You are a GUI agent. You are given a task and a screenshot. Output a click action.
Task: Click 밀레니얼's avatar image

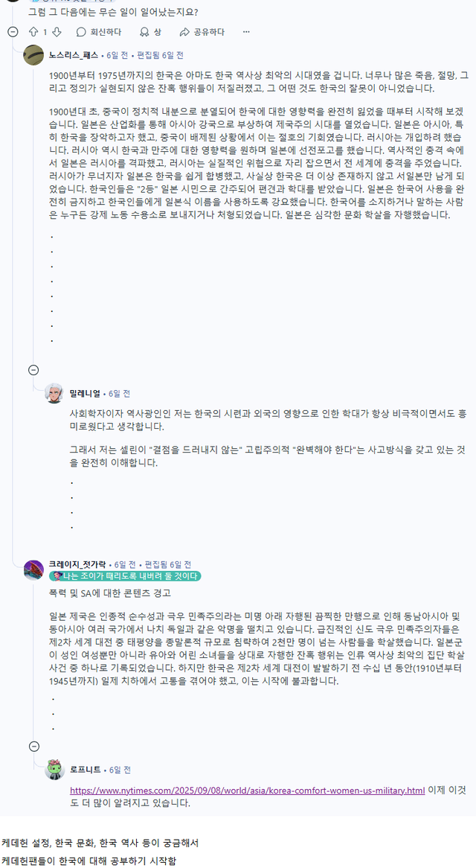click(54, 393)
